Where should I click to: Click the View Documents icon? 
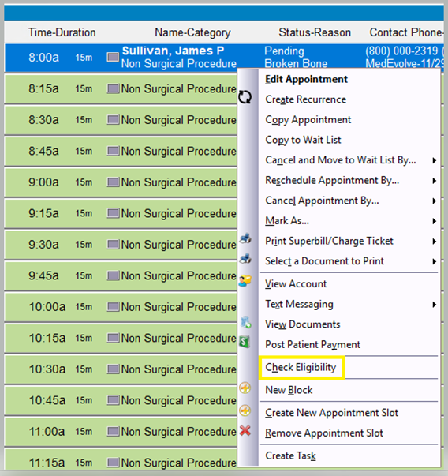pyautogui.click(x=245, y=322)
